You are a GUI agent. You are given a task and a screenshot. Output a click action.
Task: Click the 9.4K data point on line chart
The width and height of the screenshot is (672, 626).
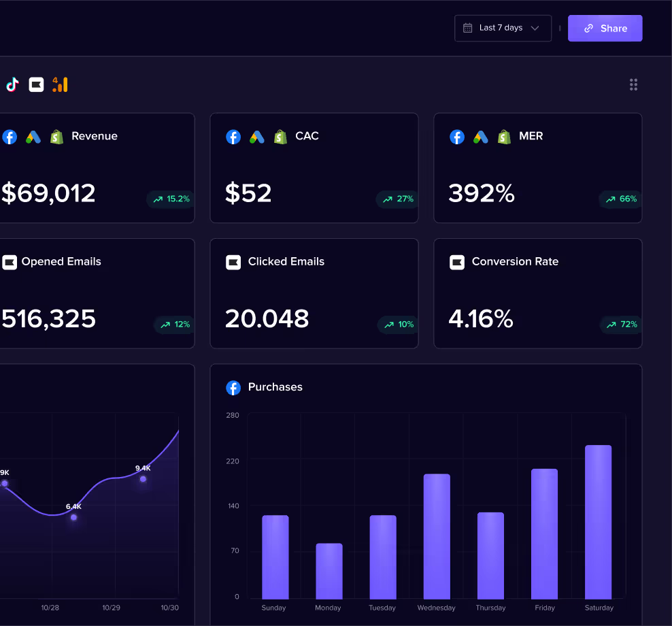143,479
